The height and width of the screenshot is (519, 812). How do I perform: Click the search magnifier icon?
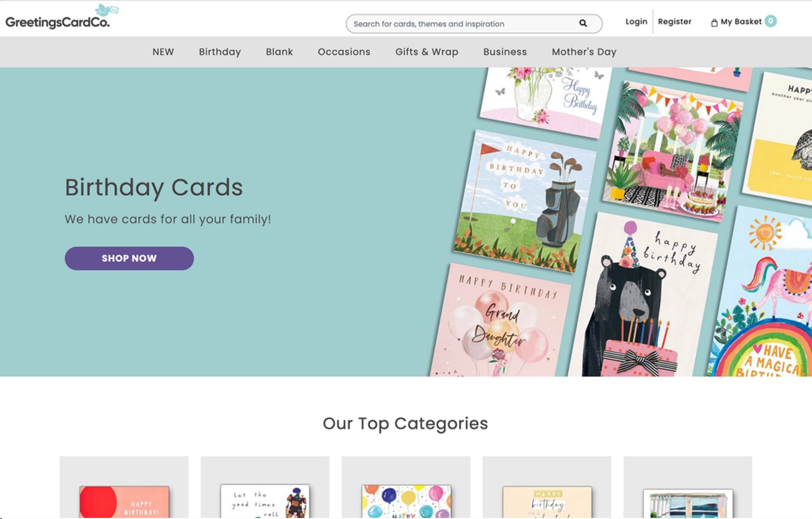583,24
